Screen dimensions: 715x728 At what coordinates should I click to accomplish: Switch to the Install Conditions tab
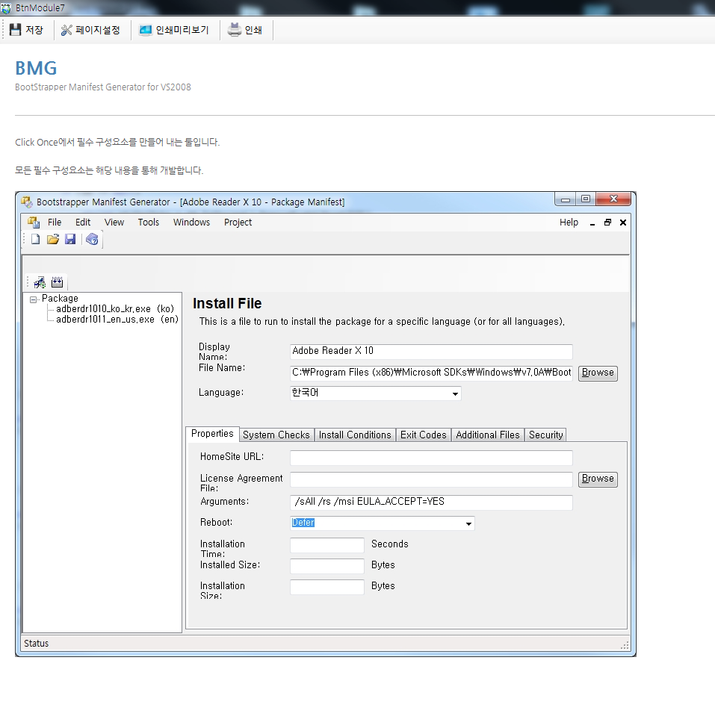(355, 435)
